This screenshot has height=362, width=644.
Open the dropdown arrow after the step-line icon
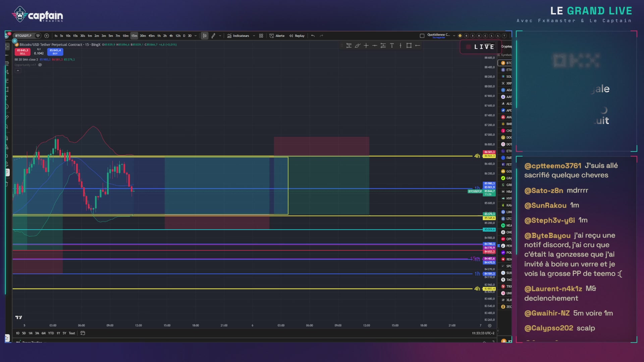[220, 36]
